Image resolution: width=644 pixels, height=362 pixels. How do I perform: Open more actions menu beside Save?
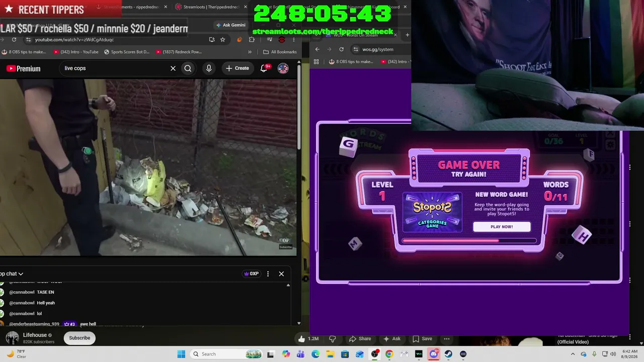pos(447,339)
